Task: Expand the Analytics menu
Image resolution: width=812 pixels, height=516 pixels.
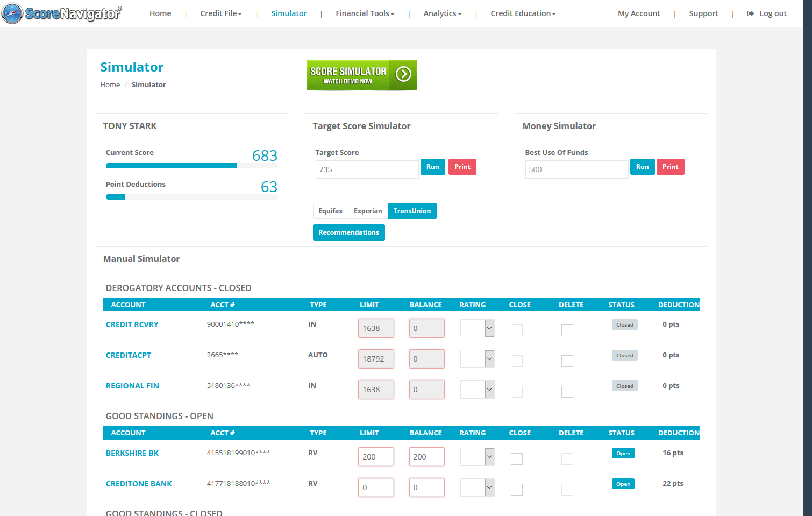Action: point(443,13)
